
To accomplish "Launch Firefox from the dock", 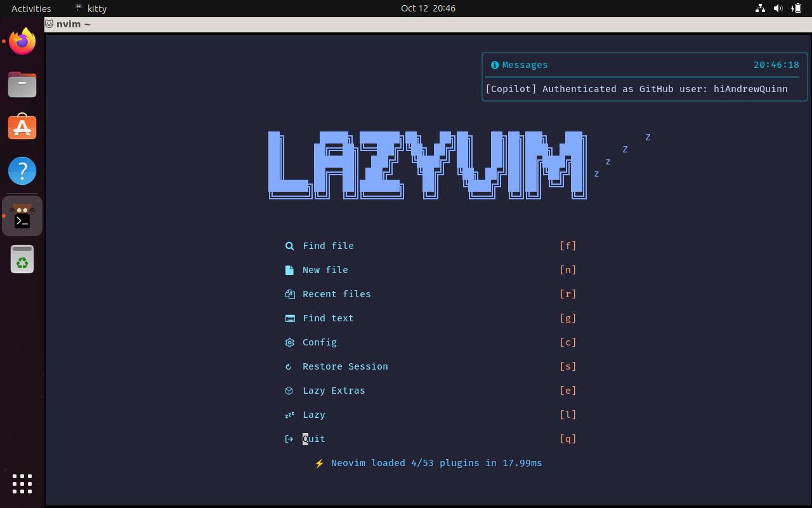I will pyautogui.click(x=22, y=41).
